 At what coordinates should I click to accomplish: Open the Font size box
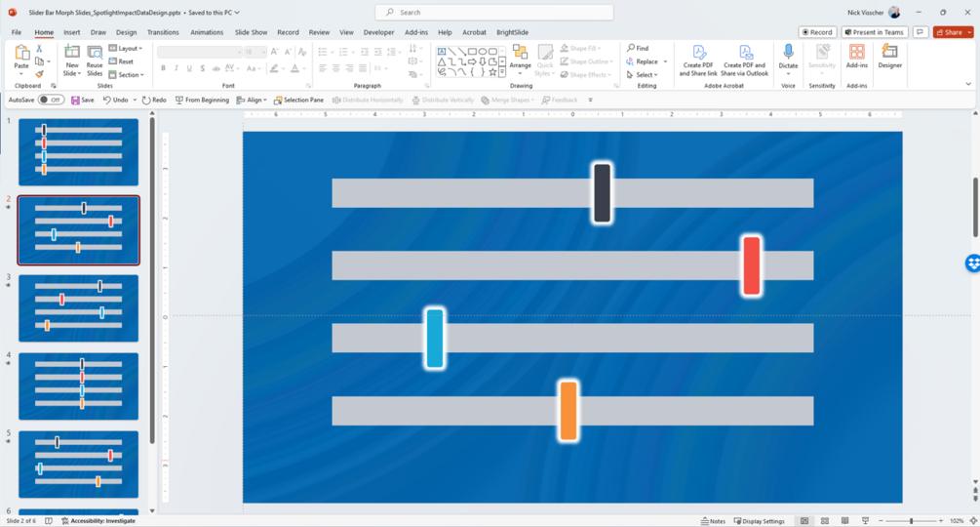[255, 52]
